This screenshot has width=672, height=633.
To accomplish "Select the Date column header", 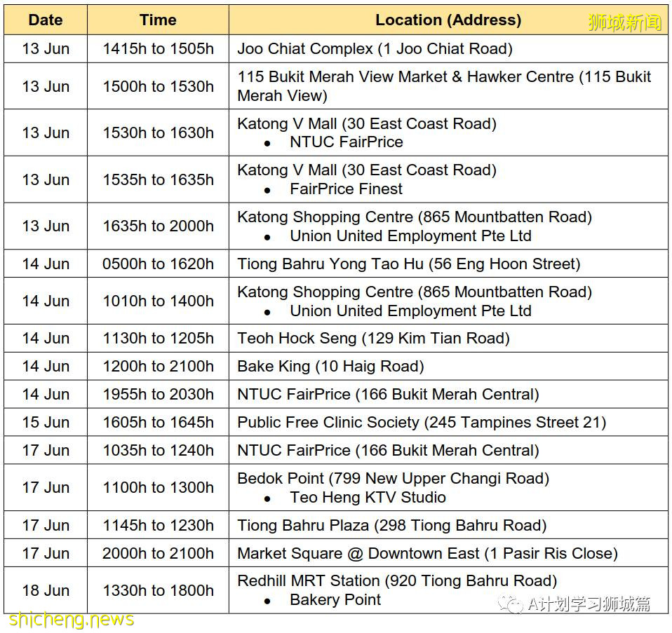I will pyautogui.click(x=46, y=20).
